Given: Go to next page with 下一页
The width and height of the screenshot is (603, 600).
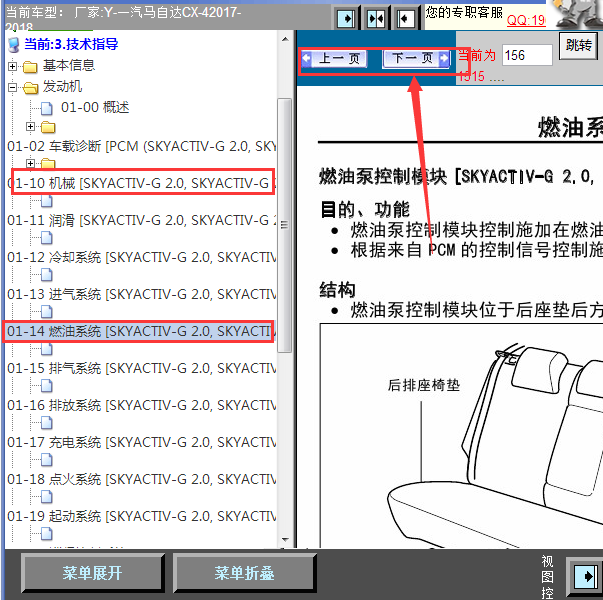Looking at the screenshot, I should click(x=416, y=58).
